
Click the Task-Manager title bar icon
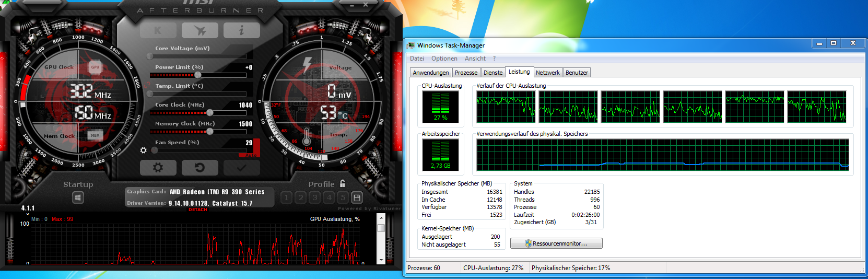pos(411,45)
